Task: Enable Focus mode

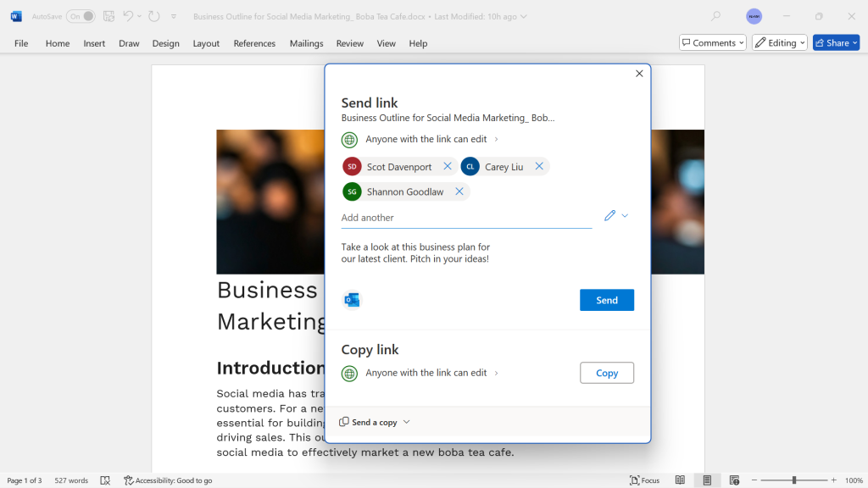Action: click(x=645, y=480)
